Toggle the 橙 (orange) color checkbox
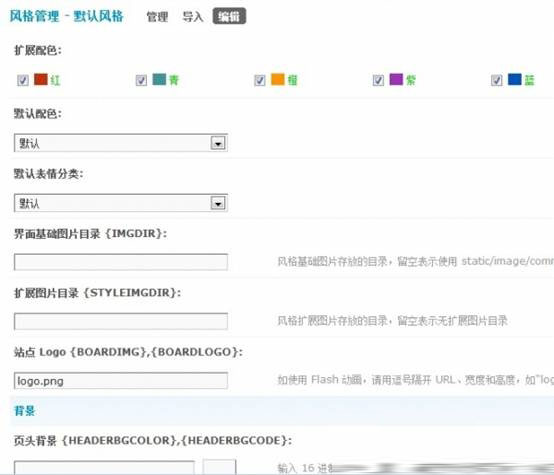This screenshot has height=475, width=554. tap(260, 80)
